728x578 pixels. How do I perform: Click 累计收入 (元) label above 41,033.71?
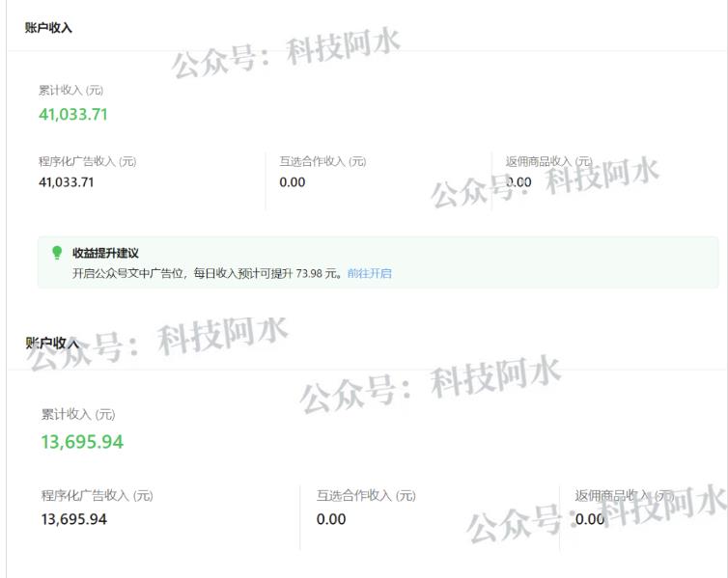click(x=70, y=91)
